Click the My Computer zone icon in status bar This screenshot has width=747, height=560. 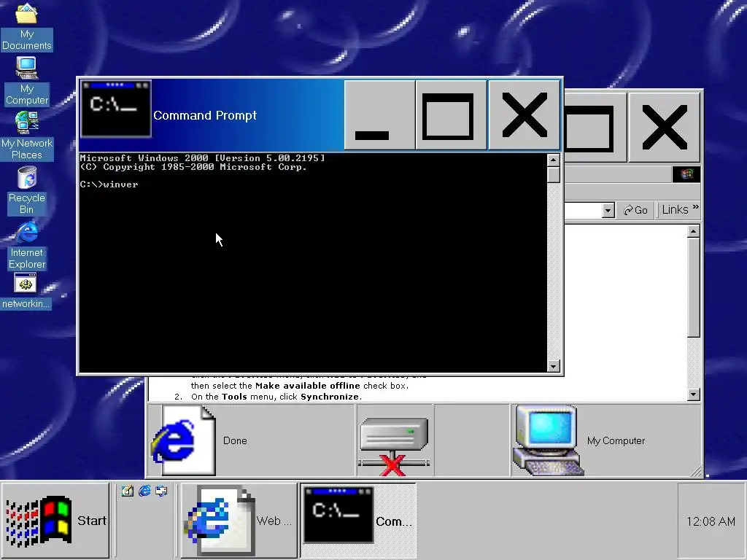tap(548, 440)
